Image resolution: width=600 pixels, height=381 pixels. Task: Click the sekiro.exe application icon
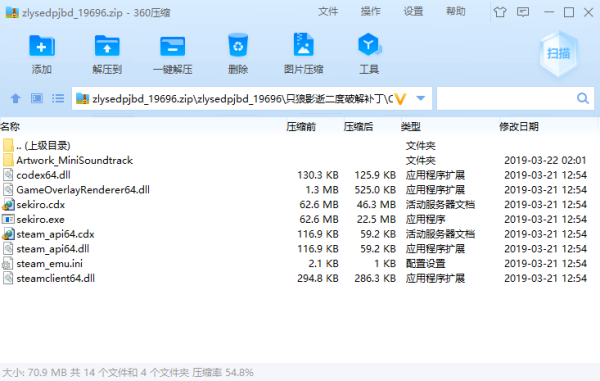coord(8,219)
